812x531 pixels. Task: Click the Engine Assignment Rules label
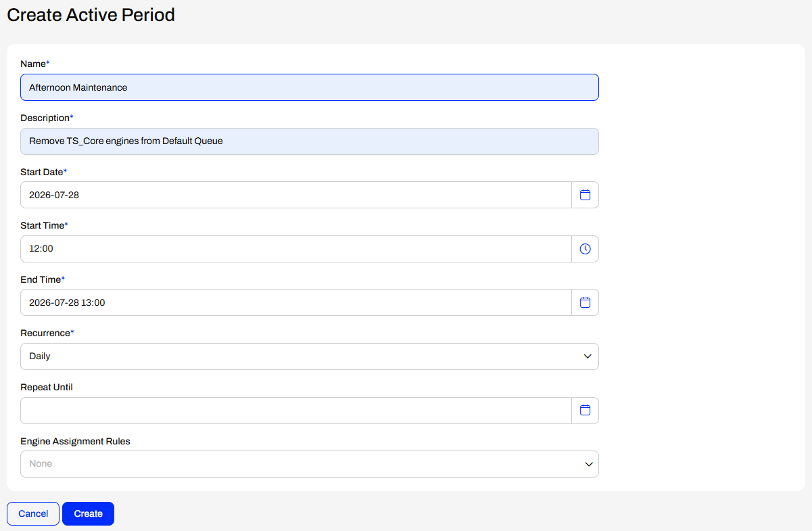click(75, 441)
